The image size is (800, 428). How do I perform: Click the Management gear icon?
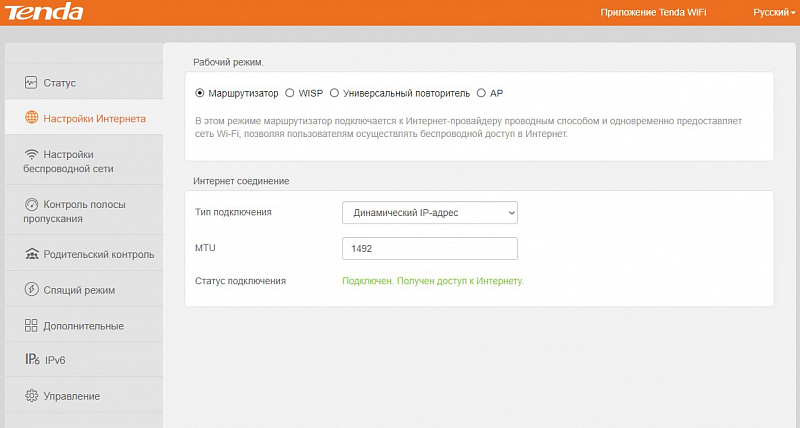pyautogui.click(x=31, y=396)
